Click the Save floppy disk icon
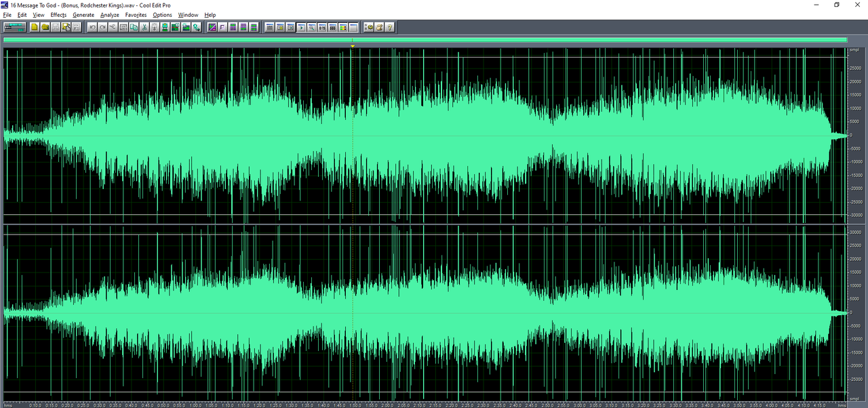The height and width of the screenshot is (408, 868). [x=55, y=27]
